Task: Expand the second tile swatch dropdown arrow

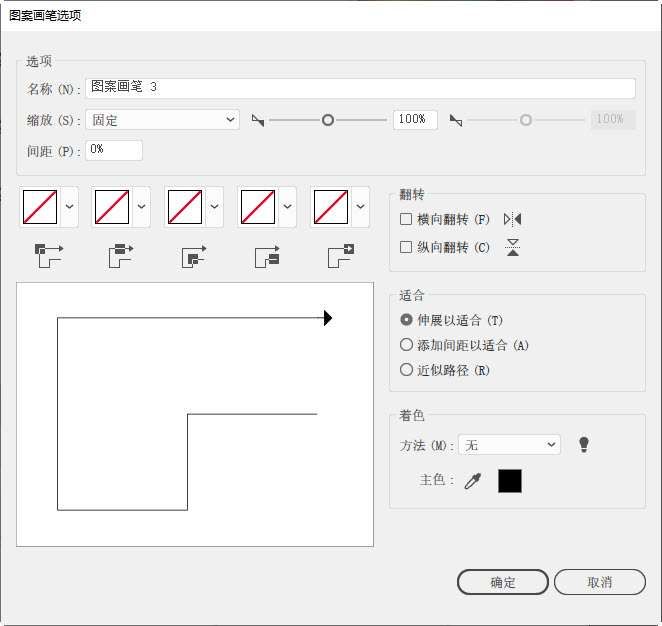Action: 142,206
